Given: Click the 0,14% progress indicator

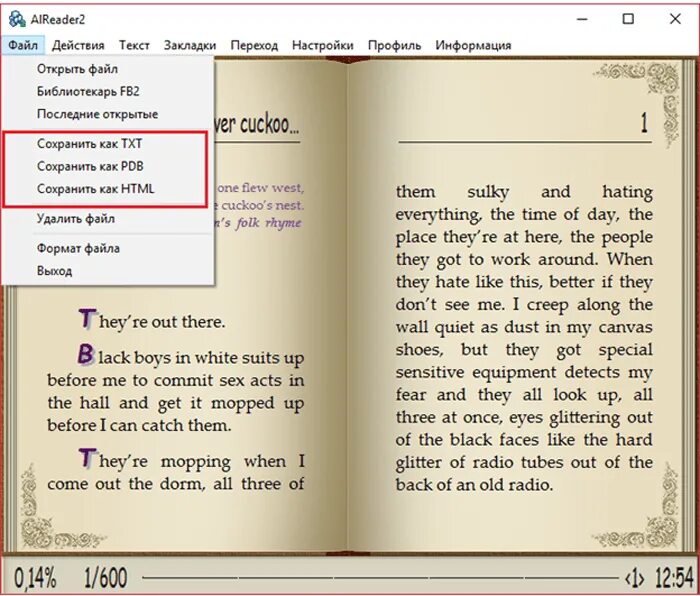Looking at the screenshot, I should 35,578.
